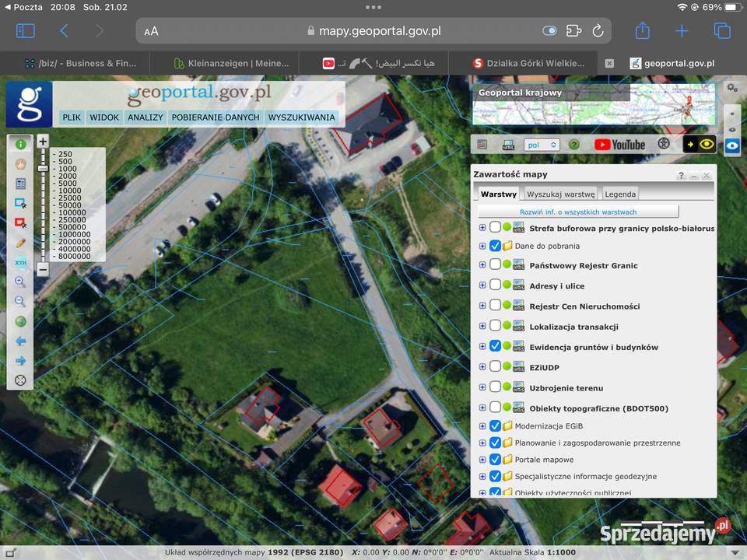Select the magnifier zoom-in tool
The image size is (747, 560).
tap(20, 282)
